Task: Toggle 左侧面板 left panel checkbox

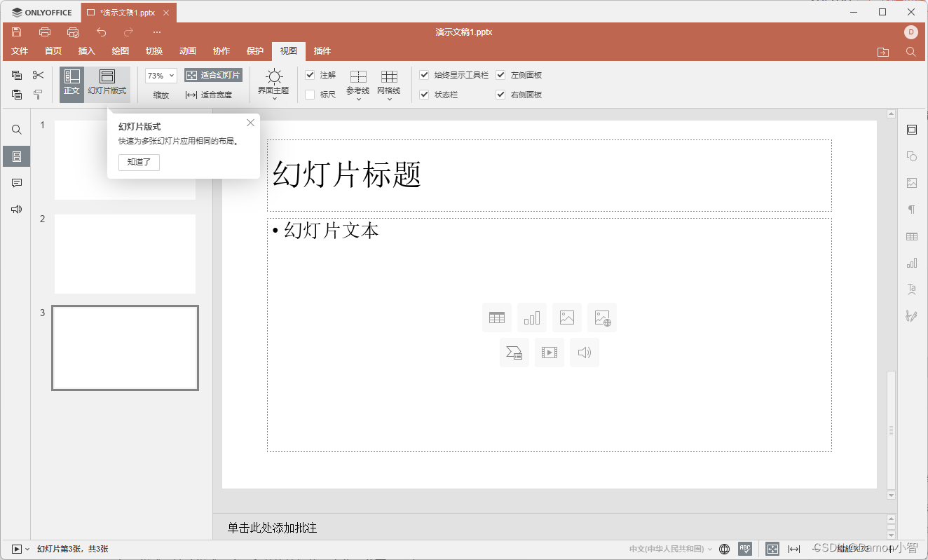Action: click(x=500, y=75)
